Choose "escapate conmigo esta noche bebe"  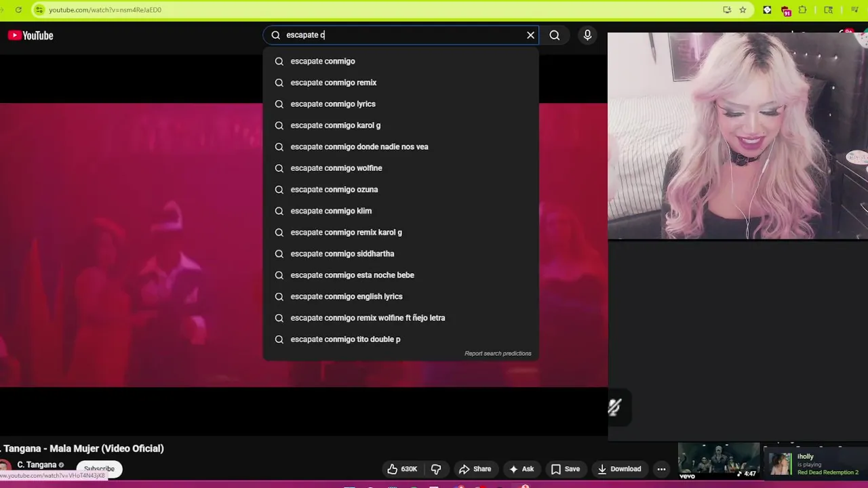coord(401,275)
